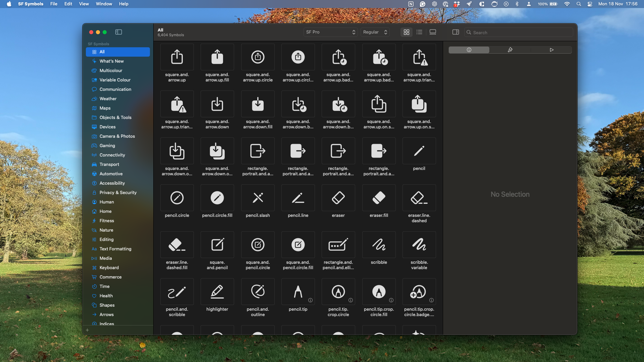Select the square.and.arrow.up.fill symbol
Viewport: 644px width, 362px height.
[217, 57]
